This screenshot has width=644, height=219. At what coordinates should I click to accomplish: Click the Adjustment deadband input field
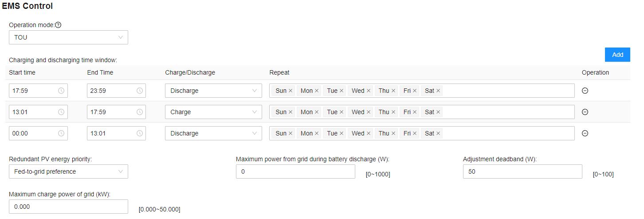522,171
